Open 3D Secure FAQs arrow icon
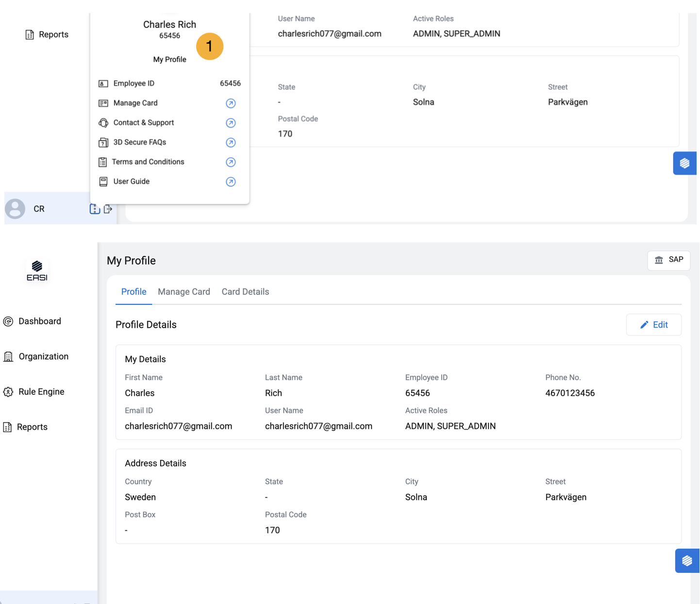700x604 pixels. click(231, 142)
